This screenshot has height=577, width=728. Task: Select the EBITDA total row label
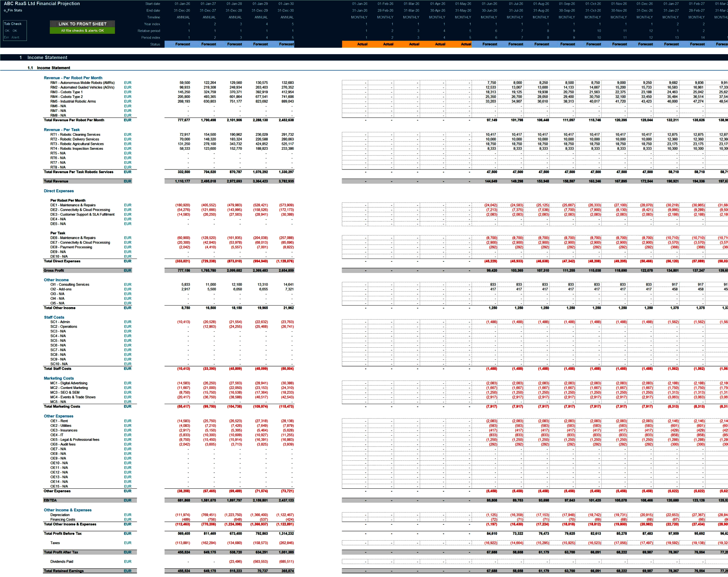point(50,500)
